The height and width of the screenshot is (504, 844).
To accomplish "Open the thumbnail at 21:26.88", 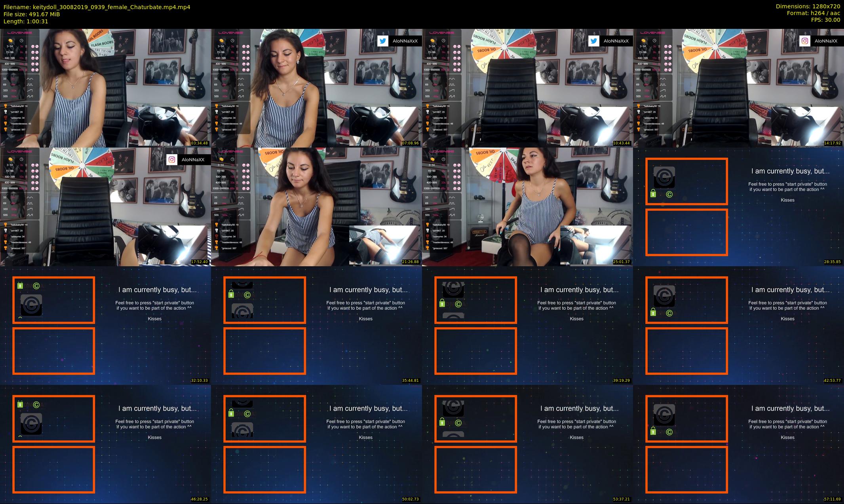I will 316,207.
